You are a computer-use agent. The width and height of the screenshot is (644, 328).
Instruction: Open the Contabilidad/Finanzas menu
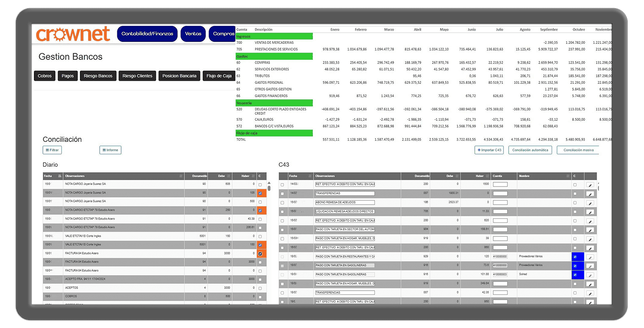147,34
